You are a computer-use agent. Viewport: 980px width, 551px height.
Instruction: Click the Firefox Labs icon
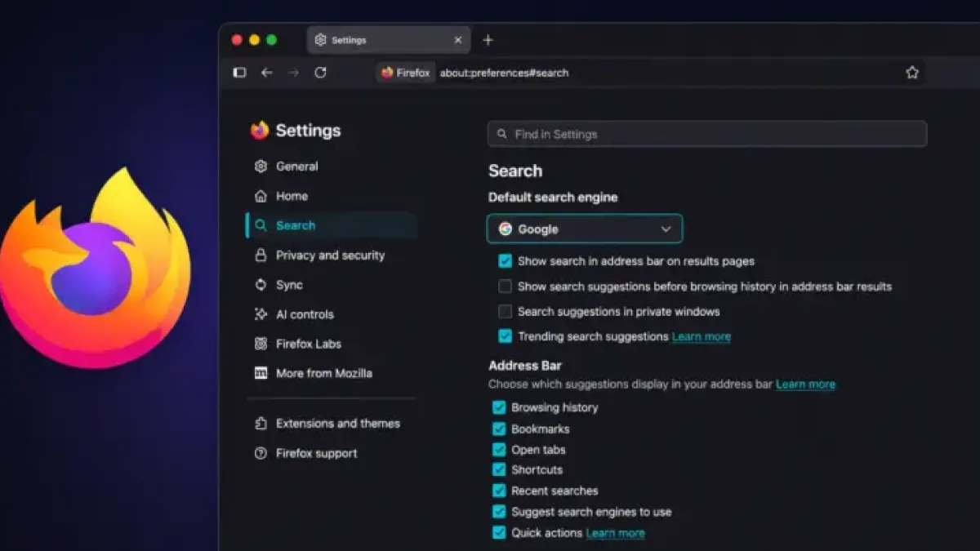pos(261,344)
